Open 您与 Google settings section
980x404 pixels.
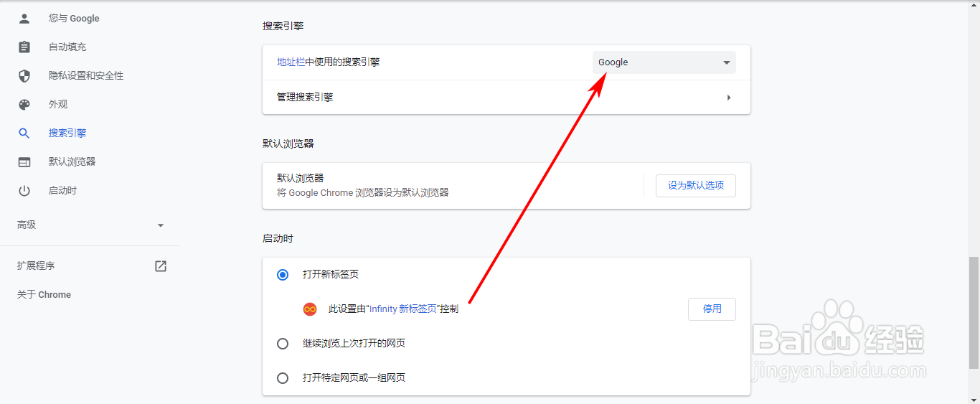point(74,19)
